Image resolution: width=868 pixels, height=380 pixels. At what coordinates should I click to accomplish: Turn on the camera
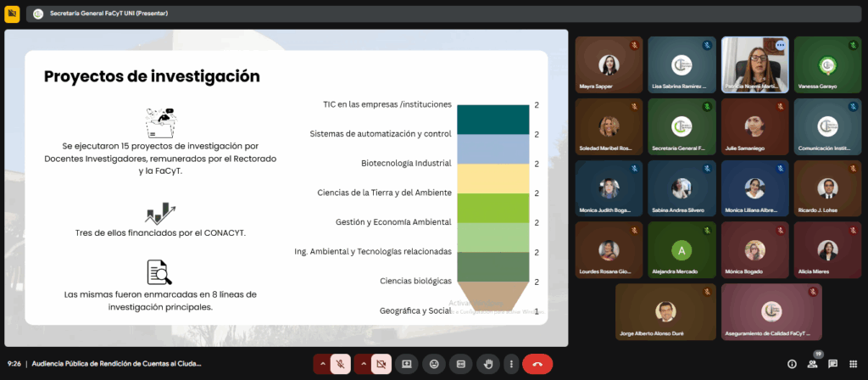(x=381, y=364)
